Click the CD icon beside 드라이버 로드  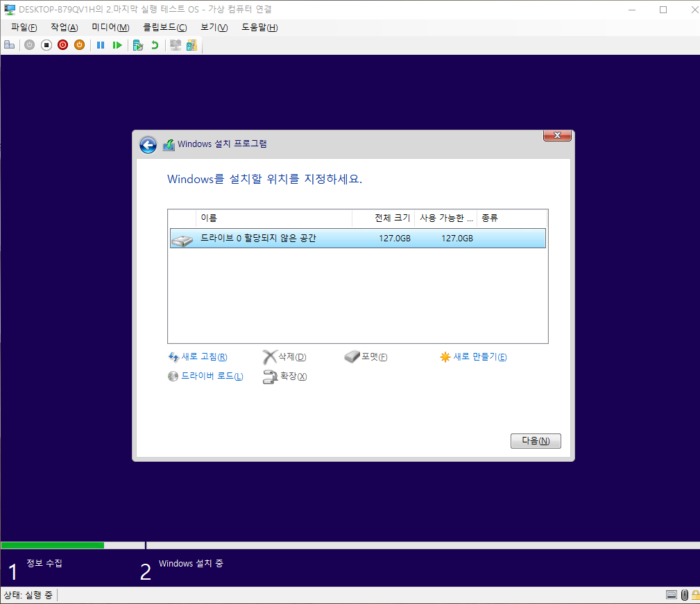coord(173,377)
